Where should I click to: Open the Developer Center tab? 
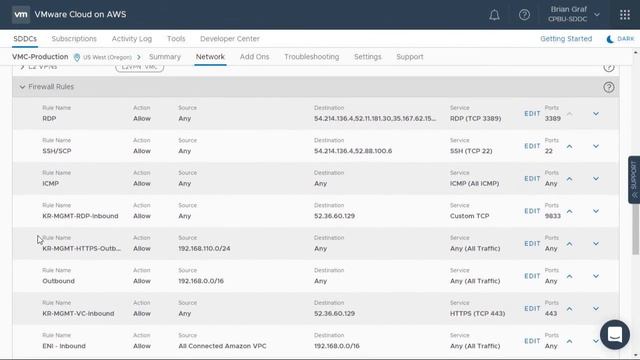230,39
